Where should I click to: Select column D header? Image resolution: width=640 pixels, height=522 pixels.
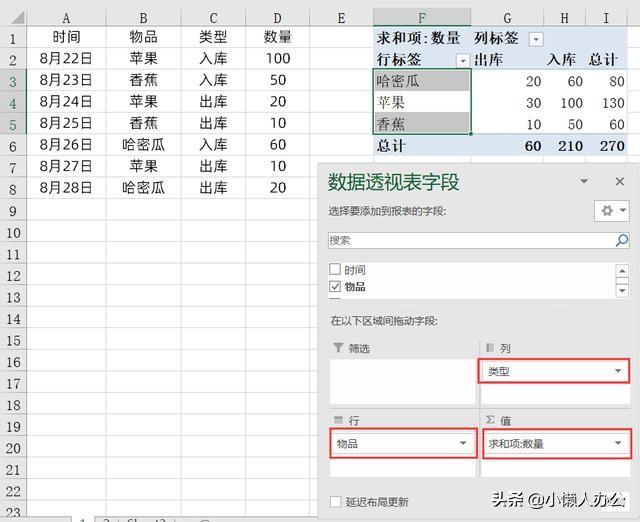(278, 18)
